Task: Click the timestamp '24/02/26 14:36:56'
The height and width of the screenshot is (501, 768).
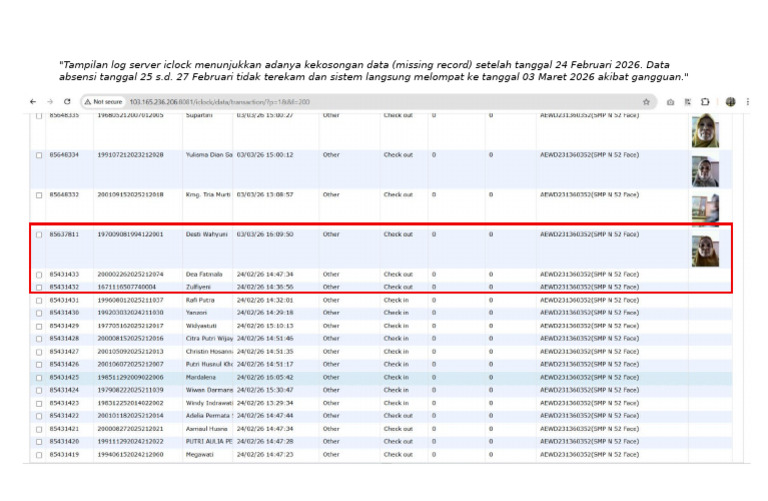Action: click(x=265, y=287)
